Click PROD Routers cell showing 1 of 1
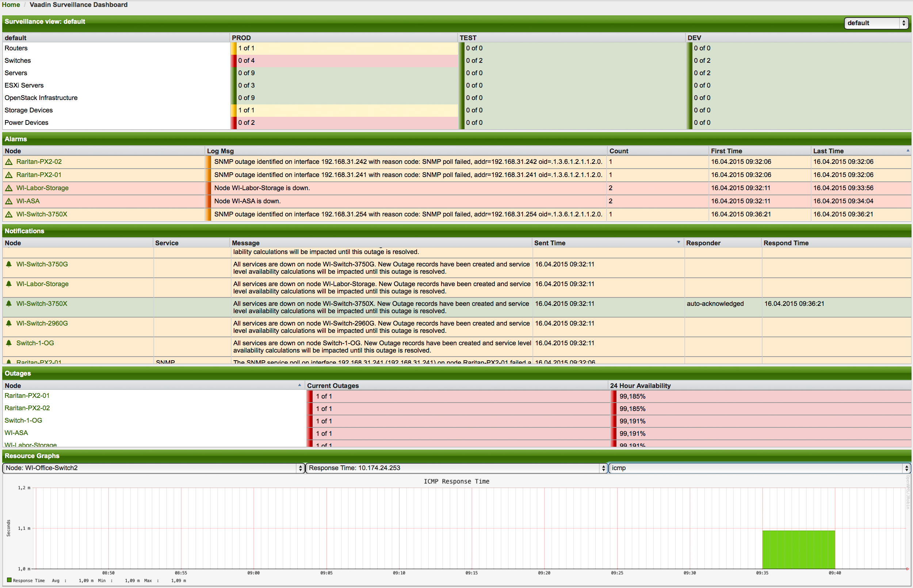 (344, 48)
